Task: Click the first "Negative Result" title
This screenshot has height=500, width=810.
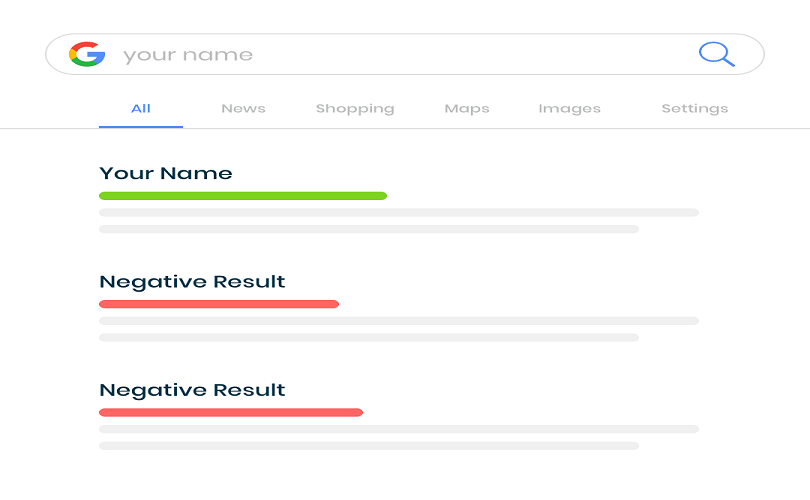Action: point(192,282)
